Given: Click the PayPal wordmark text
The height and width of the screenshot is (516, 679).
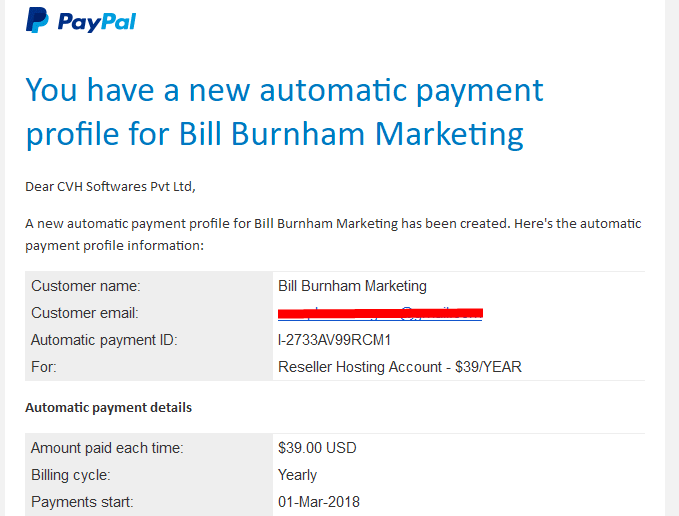Looking at the screenshot, I should click(x=97, y=22).
